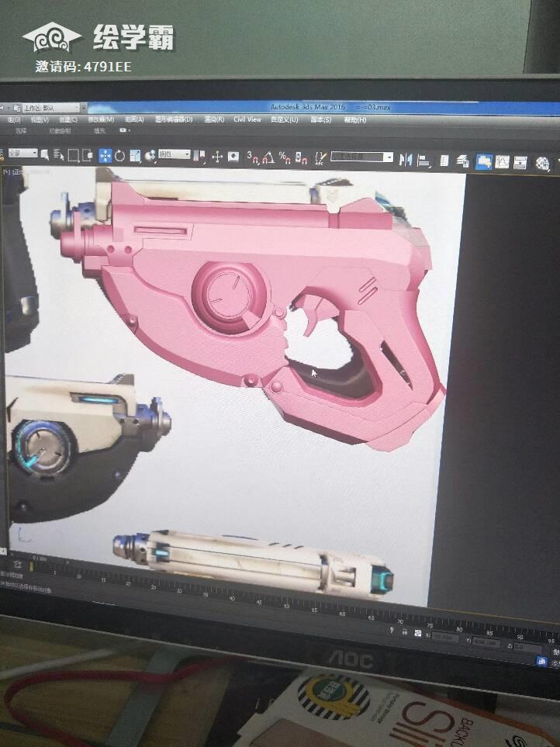Select the Select Object tool

[x=45, y=154]
